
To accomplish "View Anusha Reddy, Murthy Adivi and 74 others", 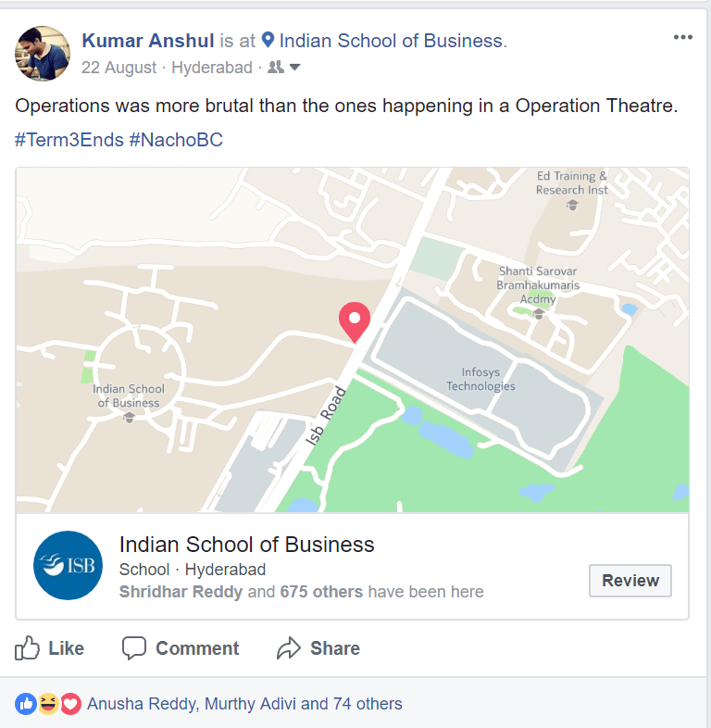I will (x=244, y=704).
